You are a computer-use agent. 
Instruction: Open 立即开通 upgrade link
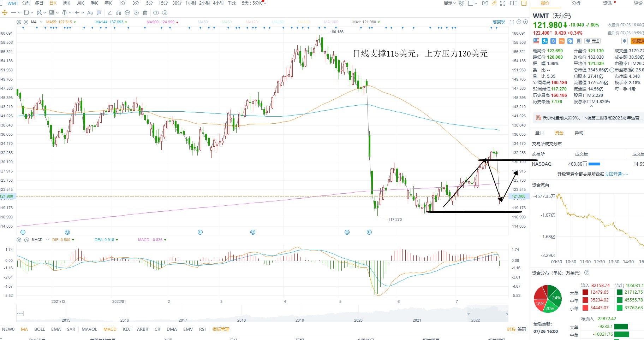tap(616, 174)
